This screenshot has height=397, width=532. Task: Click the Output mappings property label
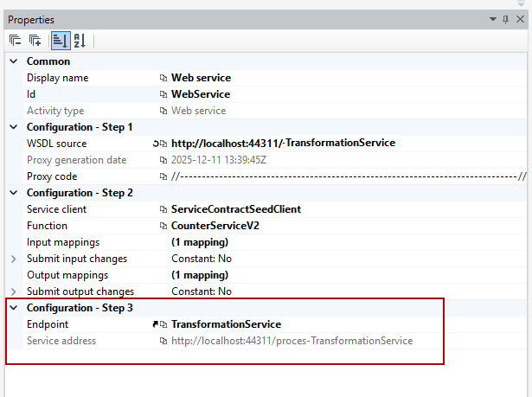pos(67,275)
